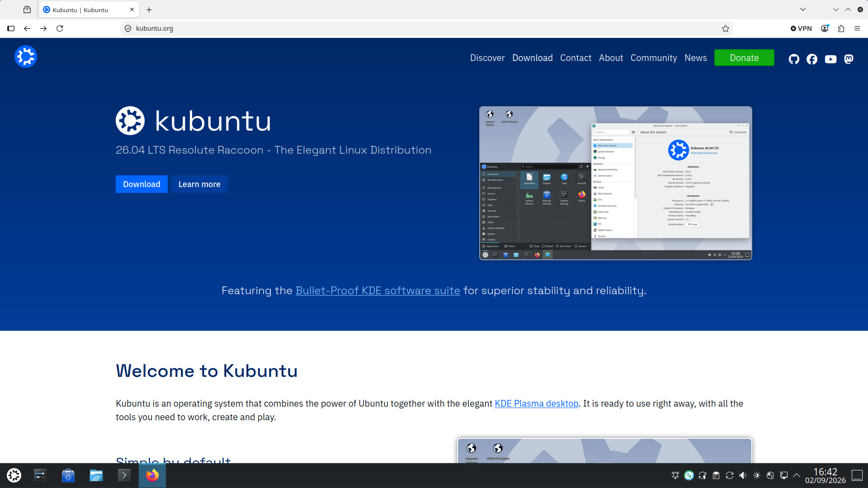Open the browser extensions icon
Screen dimensions: 868x488
[841, 28]
